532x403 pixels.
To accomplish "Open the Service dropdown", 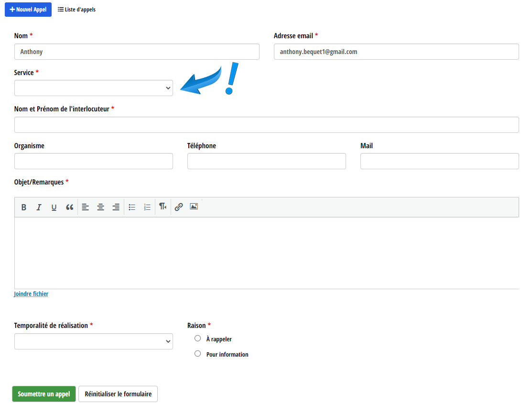I will (x=94, y=88).
